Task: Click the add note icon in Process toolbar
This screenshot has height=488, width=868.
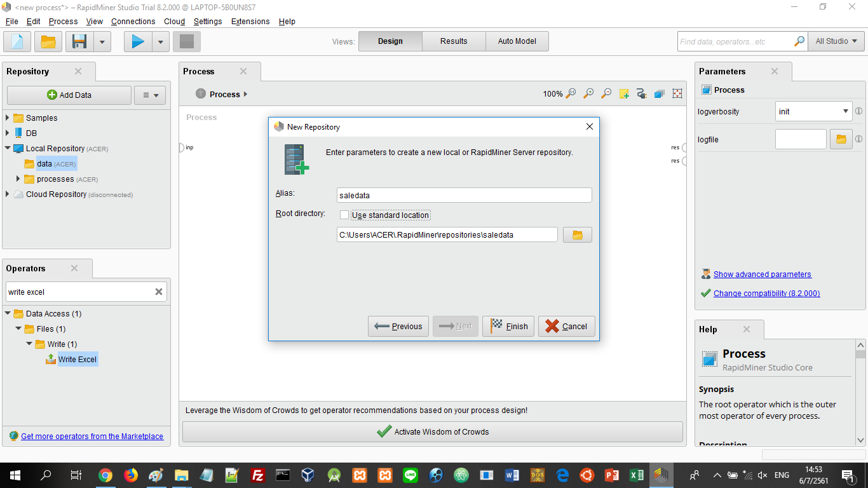Action: click(624, 93)
